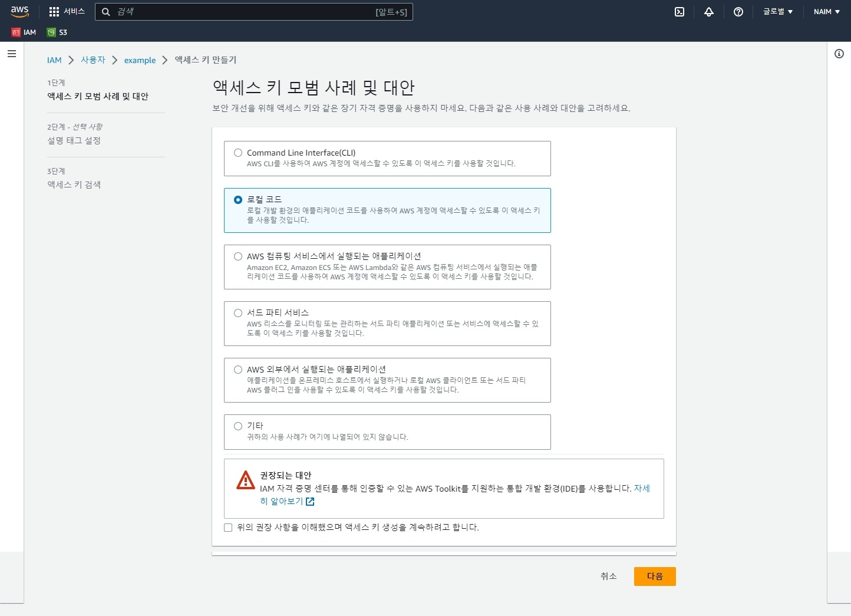This screenshot has height=616, width=851.
Task: Select the 기타 radio option
Action: coord(238,426)
